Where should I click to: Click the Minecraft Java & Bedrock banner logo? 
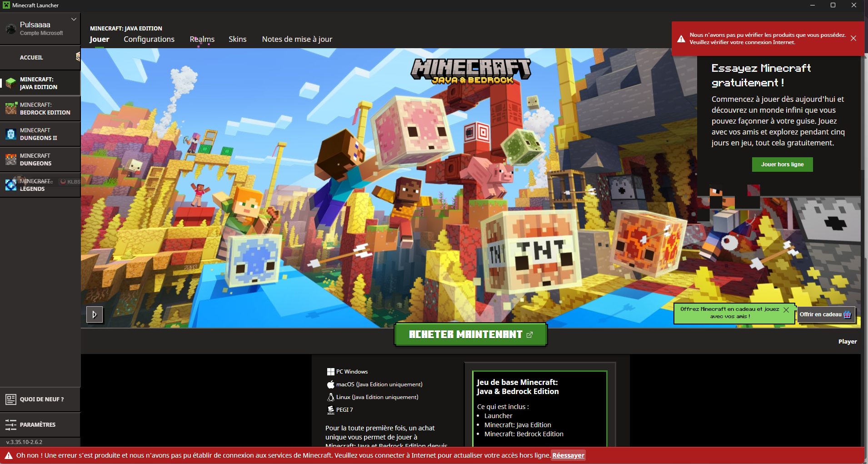pyautogui.click(x=471, y=71)
